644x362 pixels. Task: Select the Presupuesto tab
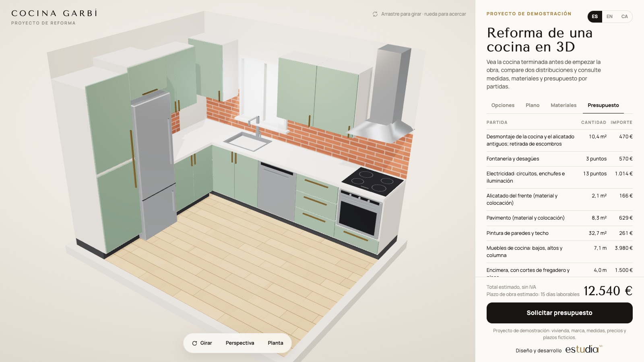tap(603, 105)
